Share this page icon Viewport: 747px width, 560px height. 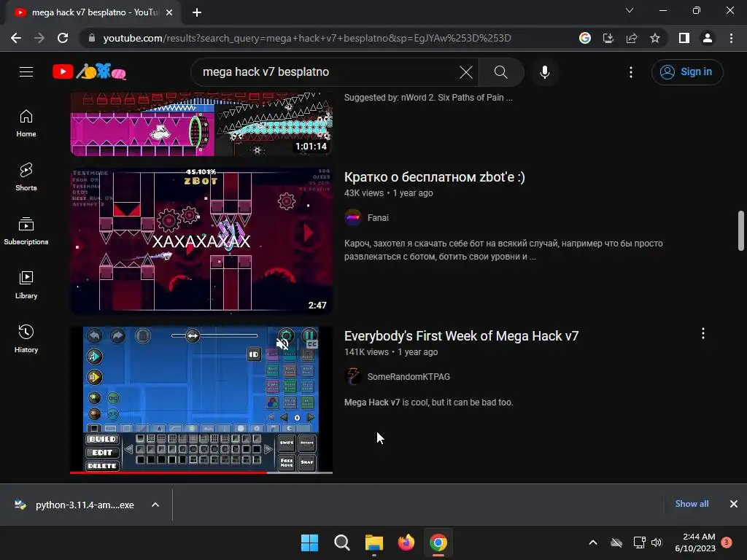(x=632, y=38)
